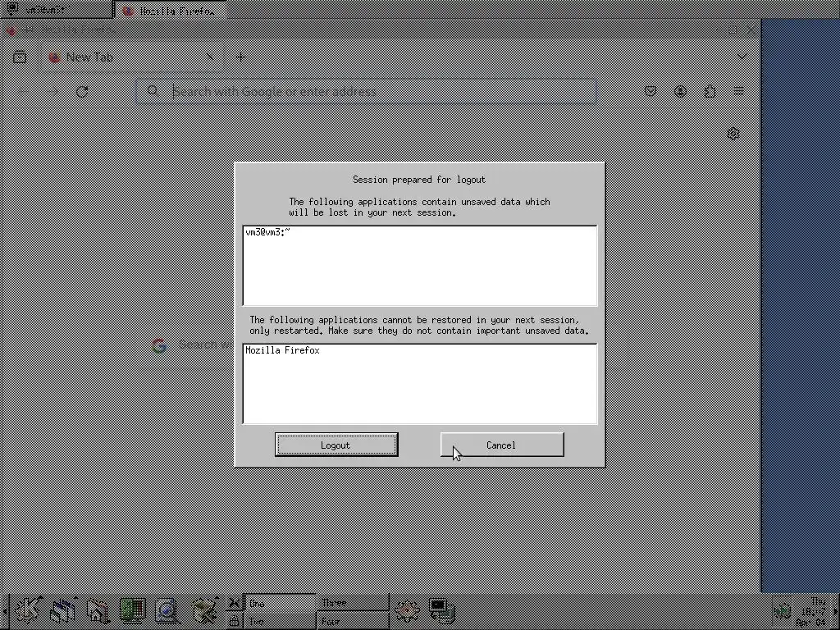This screenshot has height=630, width=840.
Task: Click the X logout icon in panel
Action: 234,603
